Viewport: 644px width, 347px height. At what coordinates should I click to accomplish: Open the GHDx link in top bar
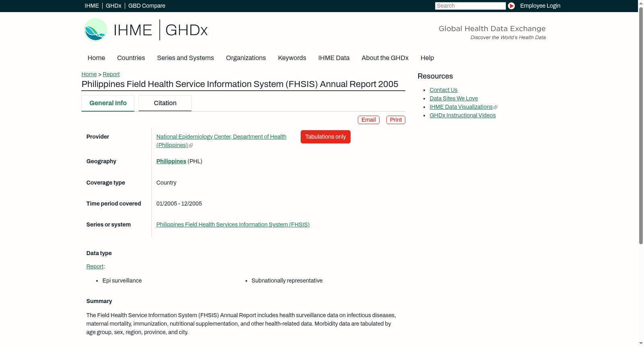(114, 6)
